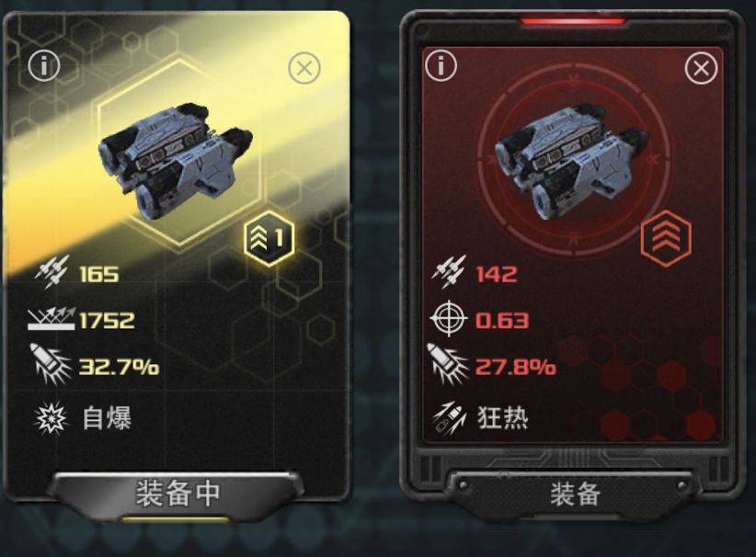Screen dimensions: 756x557
Task: Click the crosshair accuracy icon beside 0.63
Action: (x=449, y=319)
